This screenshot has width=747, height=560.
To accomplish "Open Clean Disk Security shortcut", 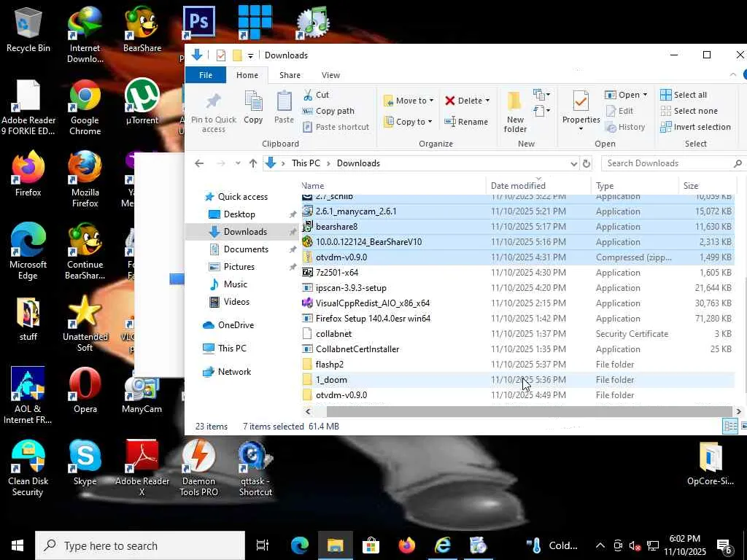I will click(28, 467).
